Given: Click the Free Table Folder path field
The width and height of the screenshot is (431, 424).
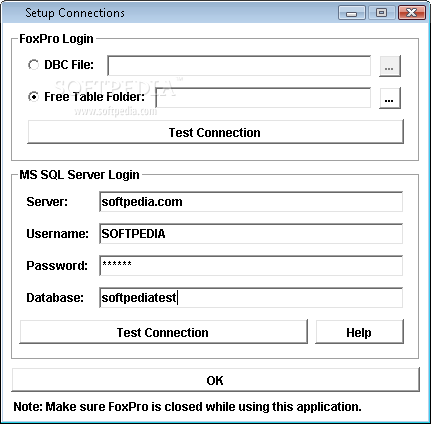Looking at the screenshot, I should [x=263, y=98].
